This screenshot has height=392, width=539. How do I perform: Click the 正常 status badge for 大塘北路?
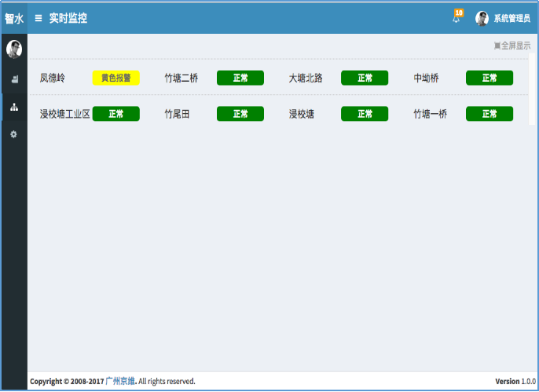coord(365,78)
